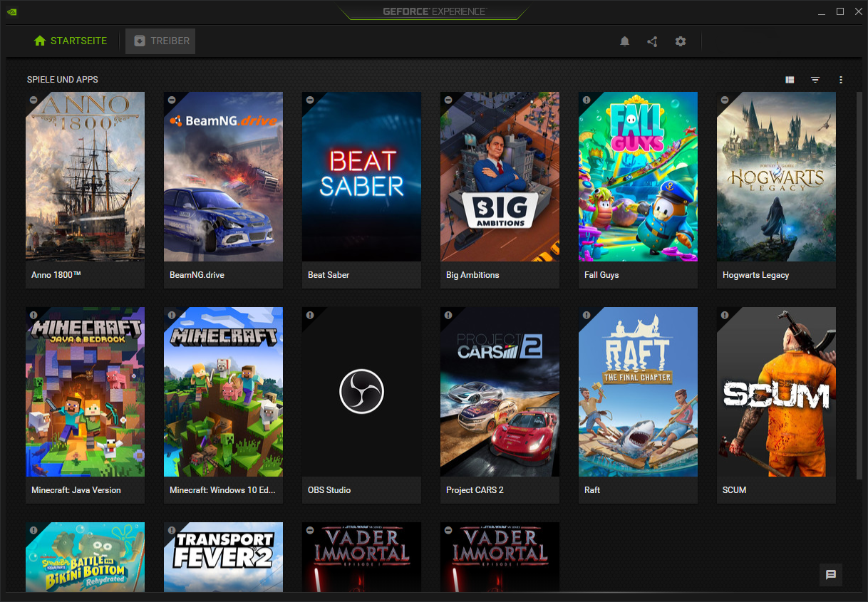The height and width of the screenshot is (602, 868).
Task: Switch to the Treiber tab
Action: tap(160, 41)
